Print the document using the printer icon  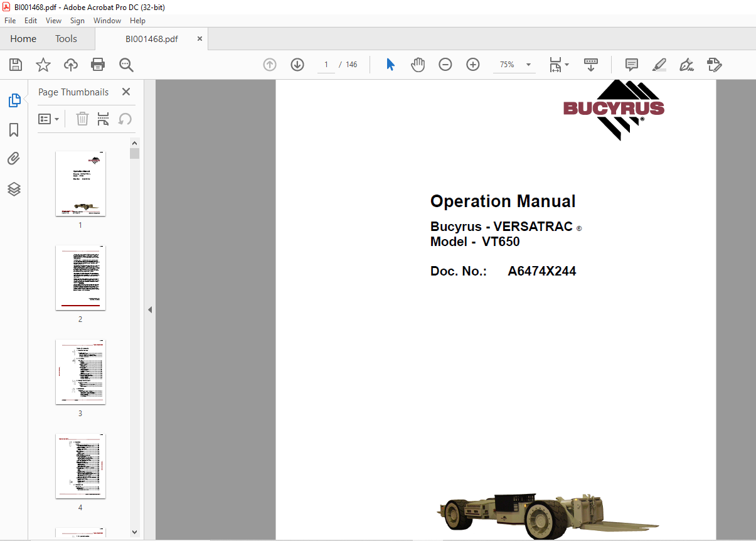(98, 65)
